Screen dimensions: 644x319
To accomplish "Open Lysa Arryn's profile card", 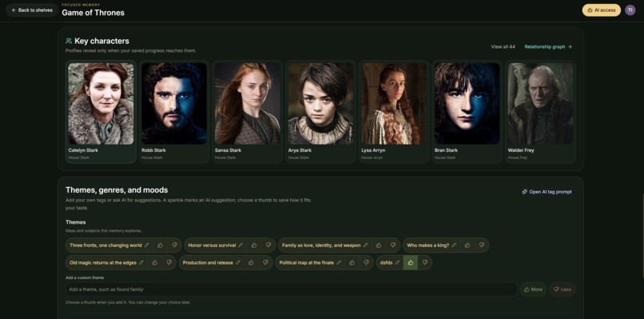I will click(394, 112).
